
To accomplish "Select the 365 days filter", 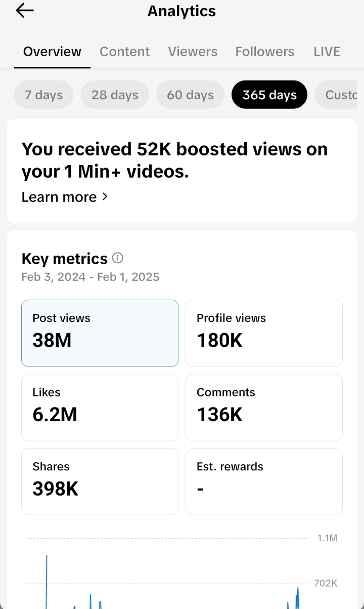I will (269, 95).
